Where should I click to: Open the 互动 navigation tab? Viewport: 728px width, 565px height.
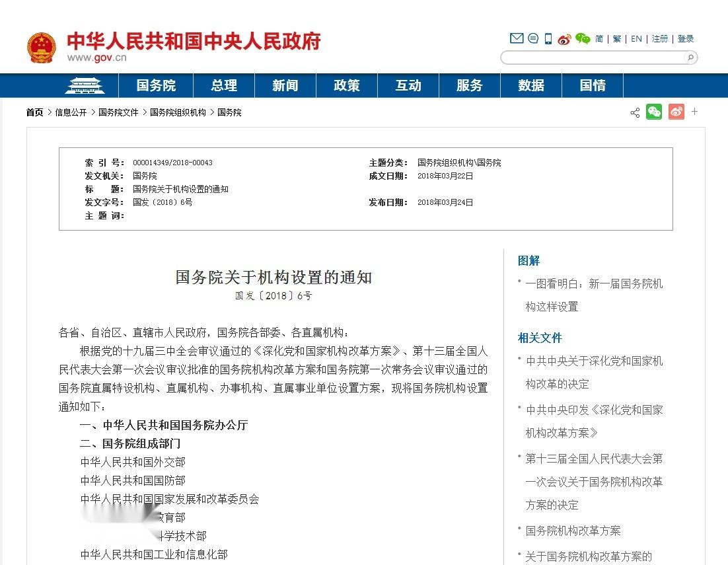408,85
